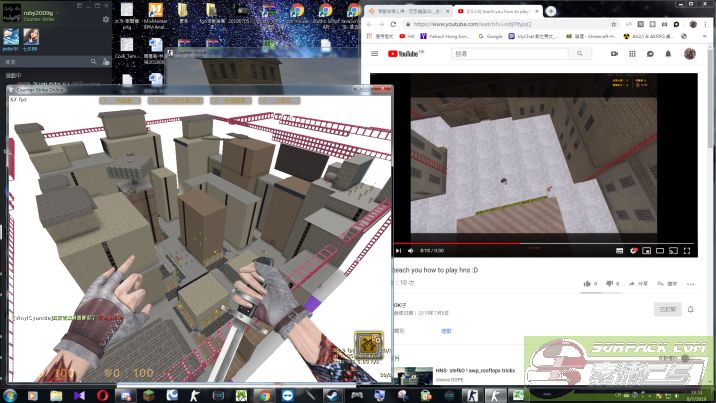Open Opera from the taskbar
Viewport: 716px width, 403px height.
point(102,395)
